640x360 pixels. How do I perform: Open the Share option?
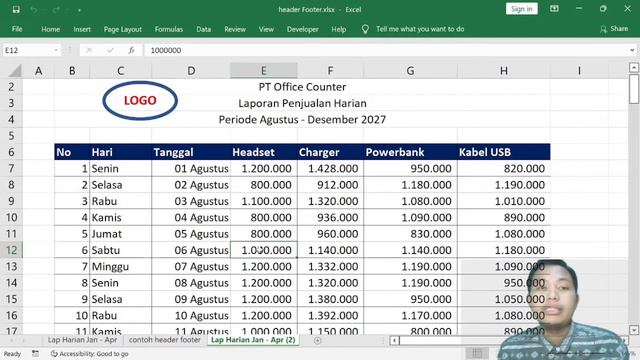[614, 29]
